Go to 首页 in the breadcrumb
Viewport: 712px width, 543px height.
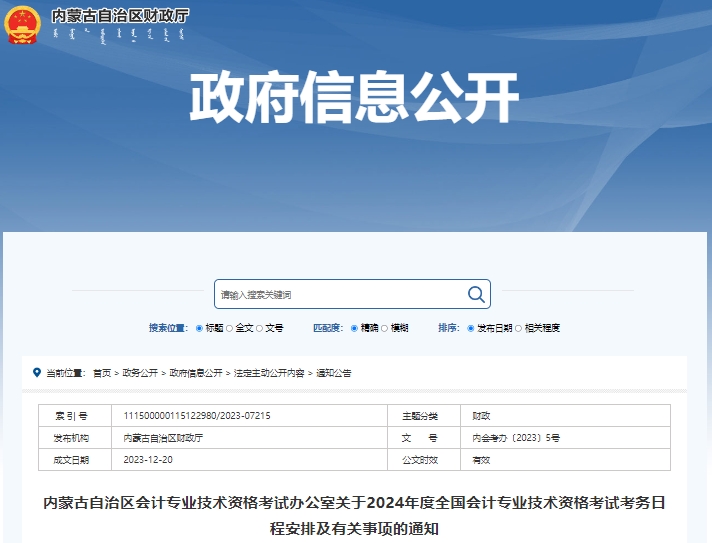coord(102,373)
